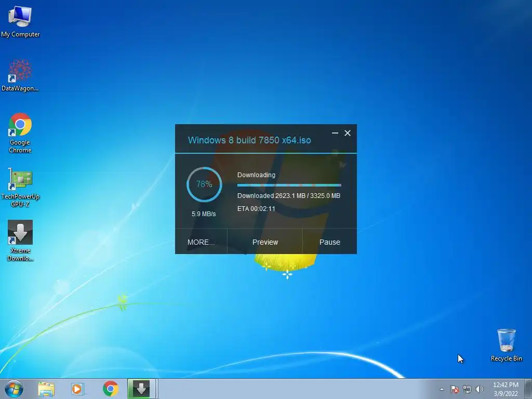Open the volume speaker tray icon
The image size is (532, 399).
click(480, 389)
